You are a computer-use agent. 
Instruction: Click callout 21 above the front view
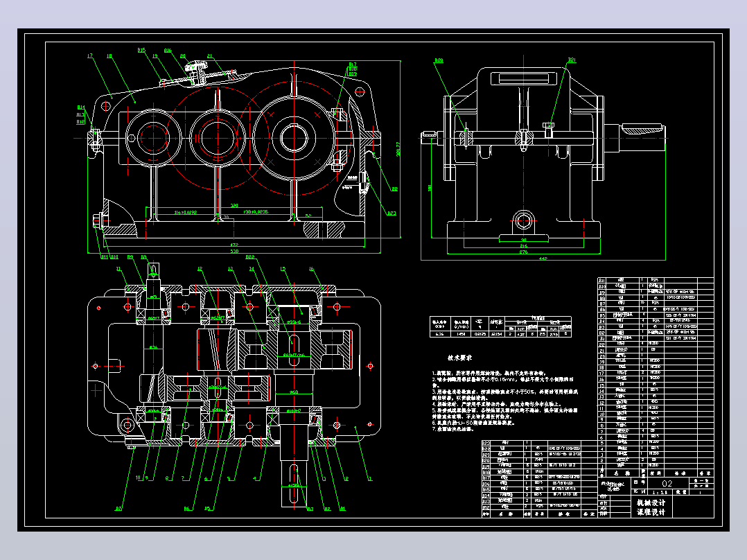pos(209,56)
